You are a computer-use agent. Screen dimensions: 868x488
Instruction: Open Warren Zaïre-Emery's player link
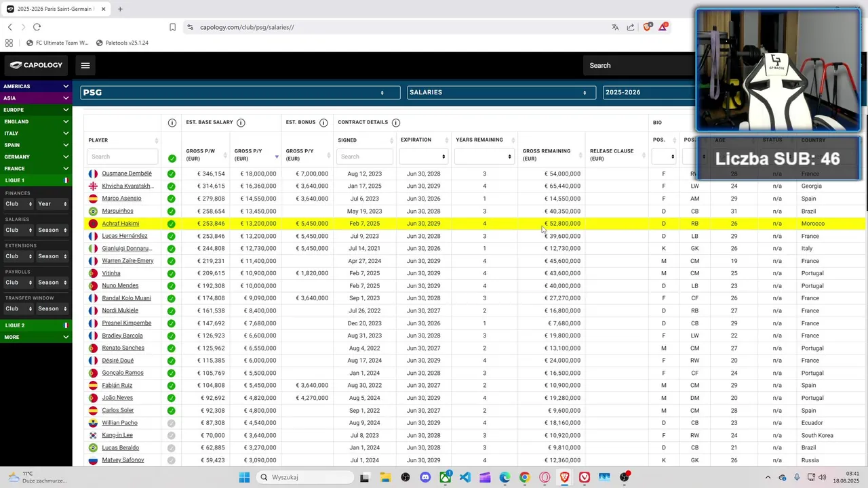127,261
